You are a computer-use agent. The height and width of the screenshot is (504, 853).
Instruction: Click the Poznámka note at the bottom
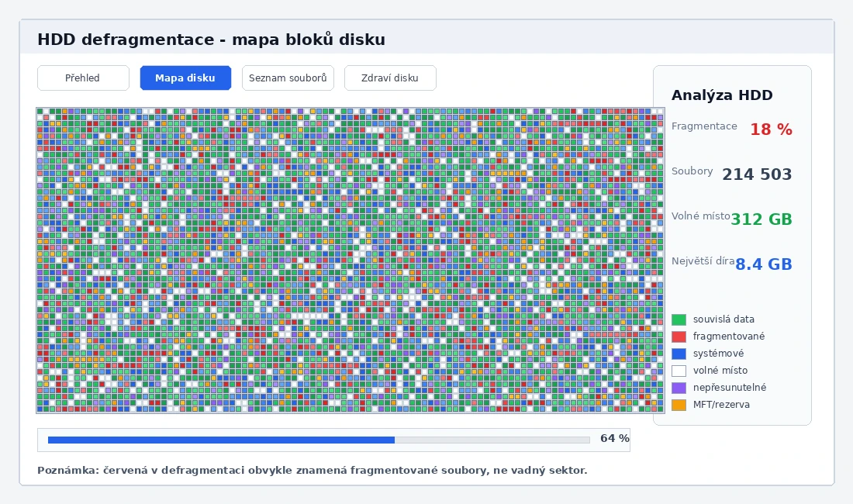click(313, 471)
